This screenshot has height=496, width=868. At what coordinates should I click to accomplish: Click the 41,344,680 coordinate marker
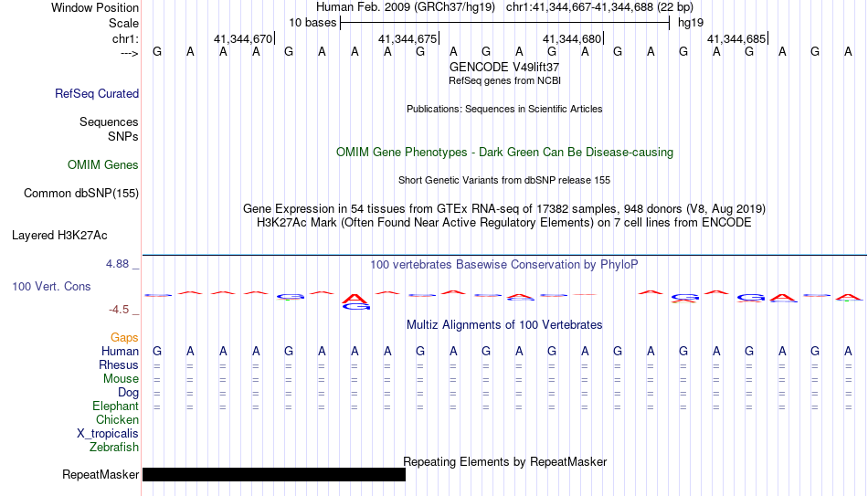coord(572,38)
